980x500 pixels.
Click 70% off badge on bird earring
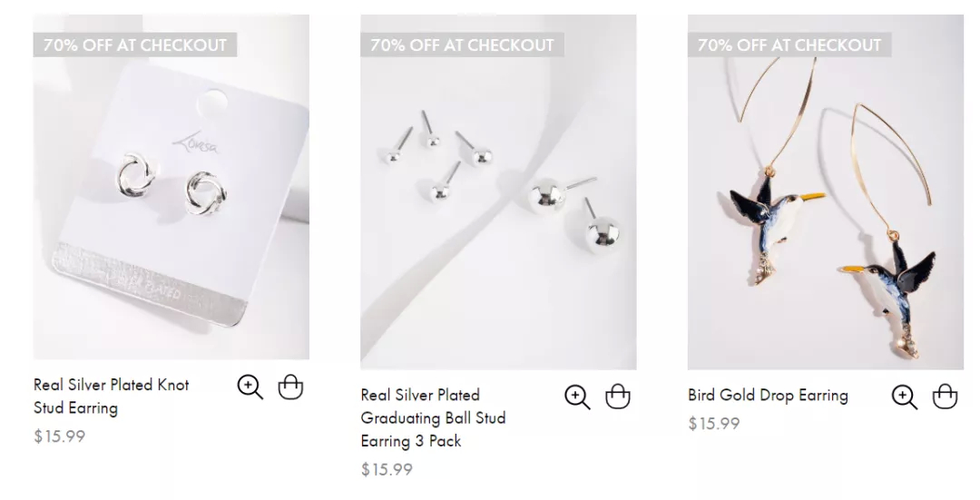point(789,45)
